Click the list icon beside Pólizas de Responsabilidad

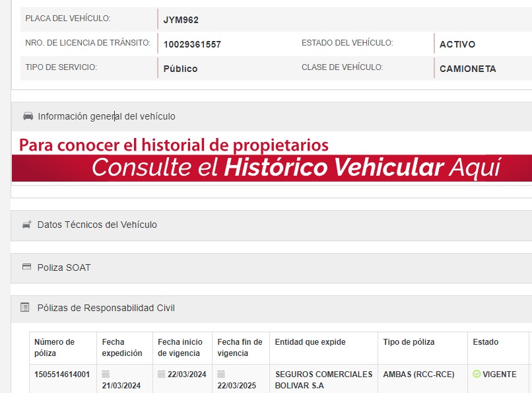coord(25,308)
